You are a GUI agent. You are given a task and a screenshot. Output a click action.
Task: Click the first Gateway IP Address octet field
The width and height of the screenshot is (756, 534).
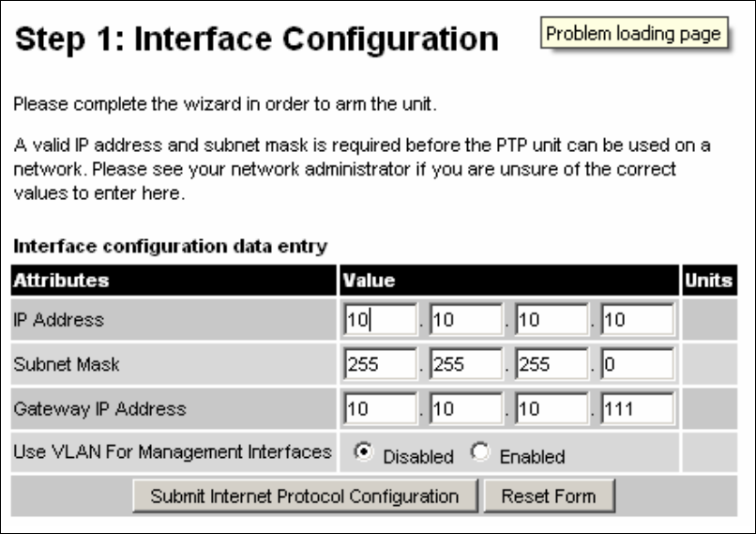pyautogui.click(x=380, y=409)
